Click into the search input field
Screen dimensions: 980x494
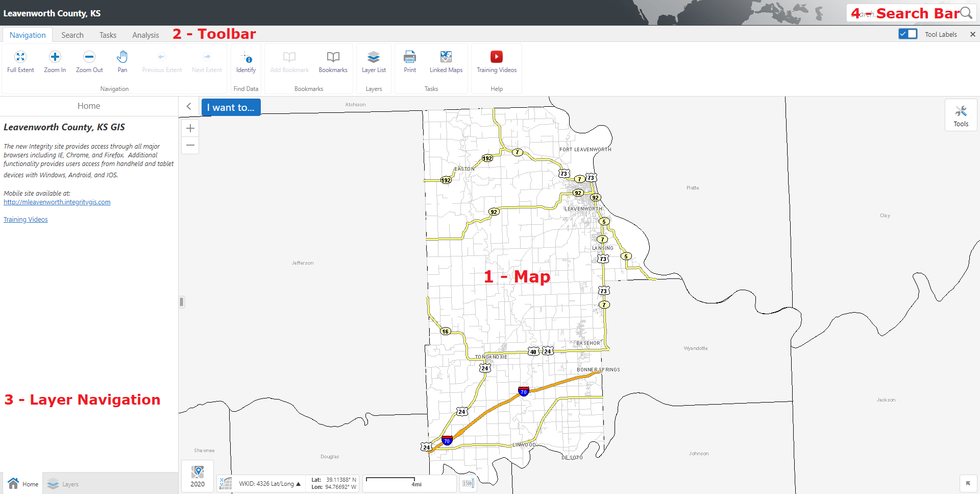tap(903, 13)
